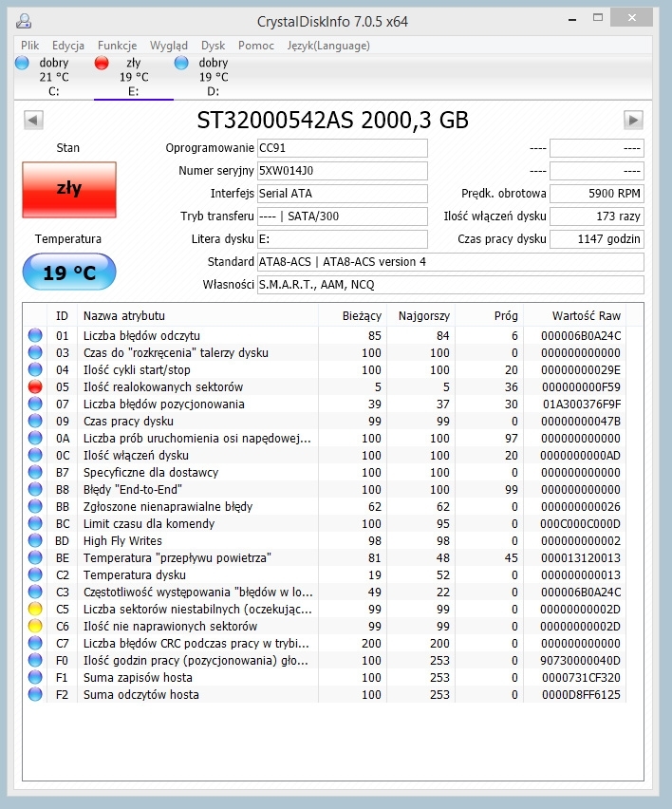This screenshot has width=672, height=809.
Task: Click the 5900 RPM rotation speed field
Action: pyautogui.click(x=597, y=194)
